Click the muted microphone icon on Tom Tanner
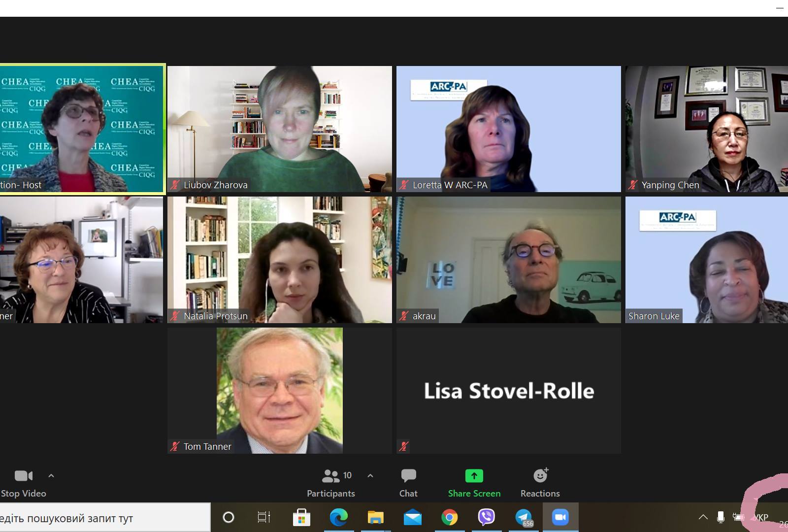Screen dimensions: 788x532 click(x=175, y=446)
